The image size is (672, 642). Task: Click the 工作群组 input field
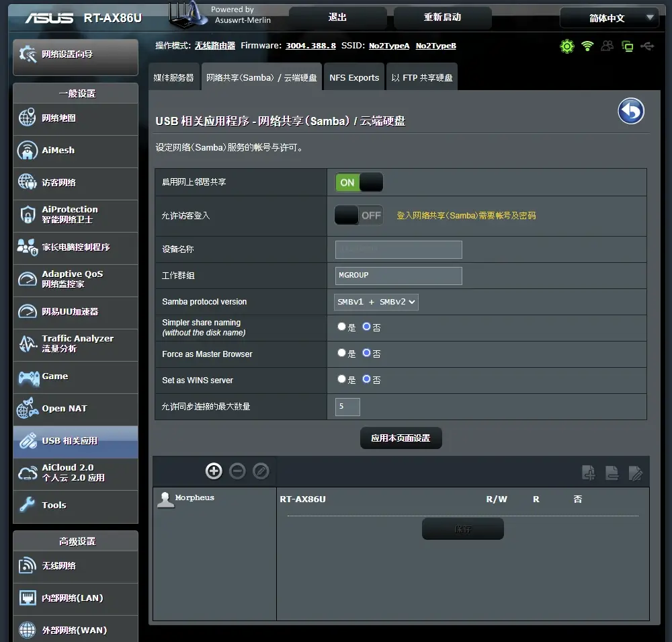click(x=398, y=276)
